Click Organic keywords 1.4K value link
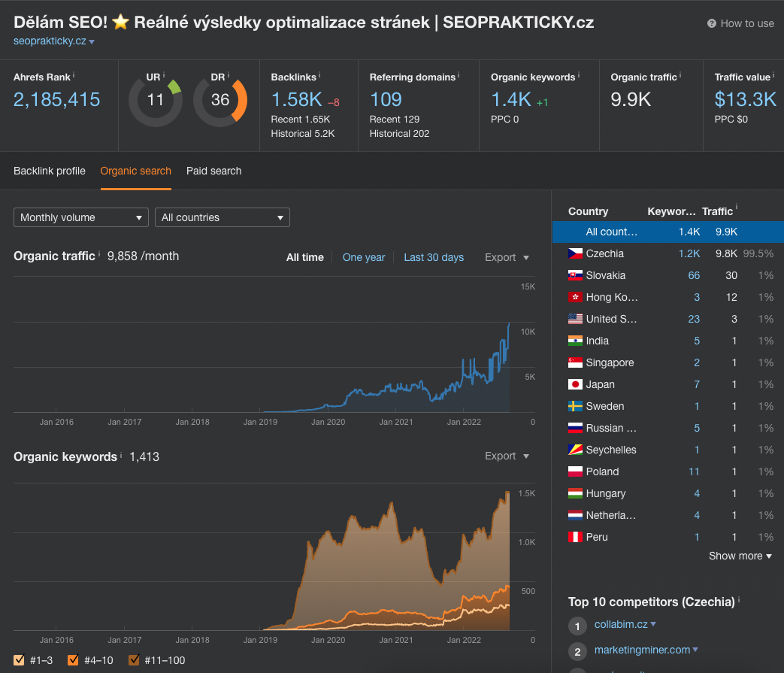Screen dimensions: 784x673 pos(511,99)
